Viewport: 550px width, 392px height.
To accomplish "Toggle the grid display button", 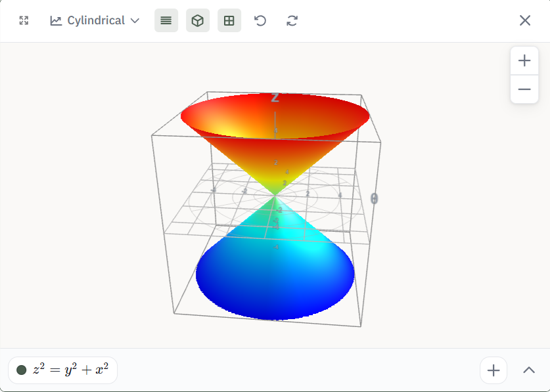I will coord(229,20).
